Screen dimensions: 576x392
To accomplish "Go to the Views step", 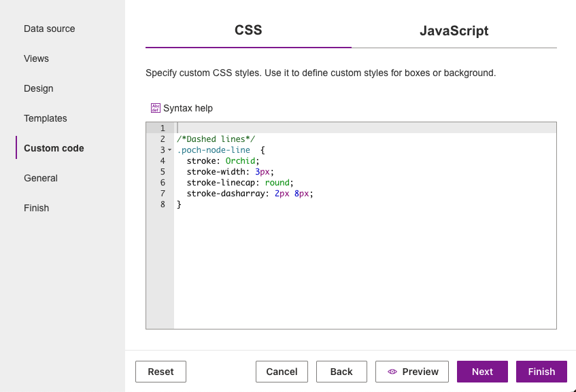I will (x=36, y=58).
